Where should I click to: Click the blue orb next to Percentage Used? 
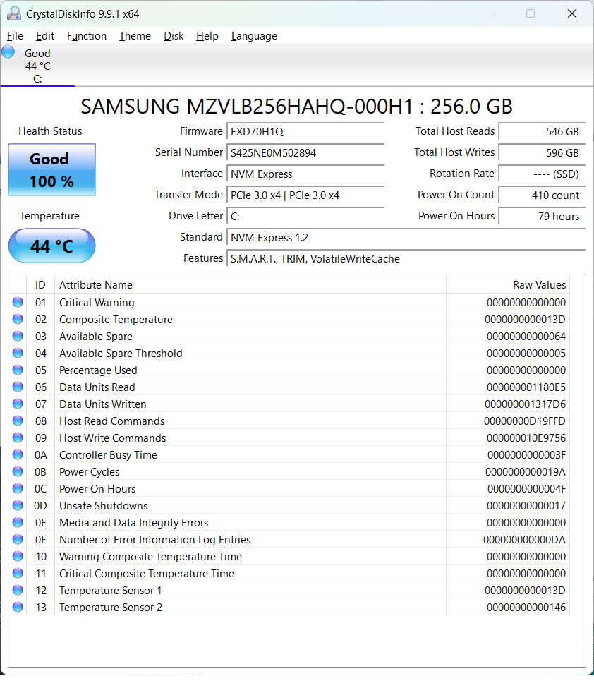point(18,370)
